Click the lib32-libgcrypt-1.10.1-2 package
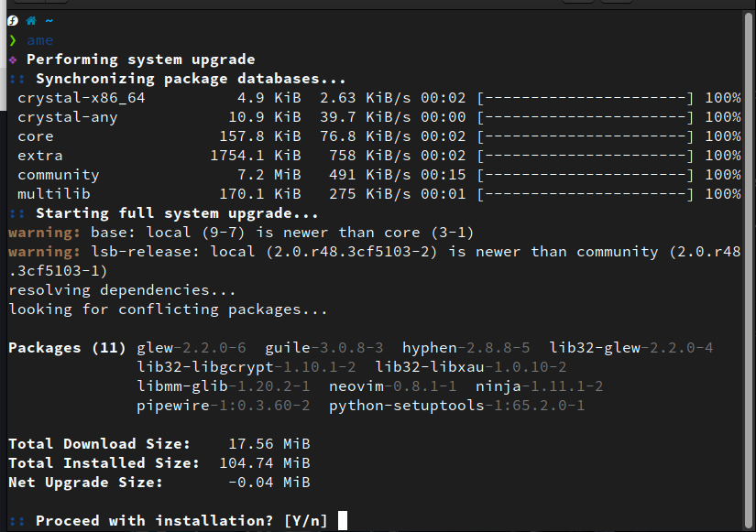Image resolution: width=756 pixels, height=532 pixels. [x=246, y=367]
